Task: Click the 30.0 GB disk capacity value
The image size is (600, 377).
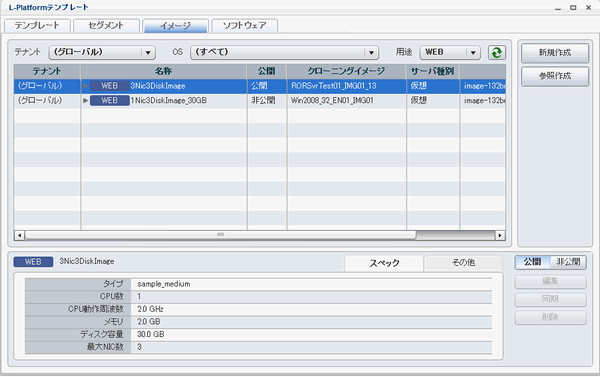Action: click(x=151, y=334)
